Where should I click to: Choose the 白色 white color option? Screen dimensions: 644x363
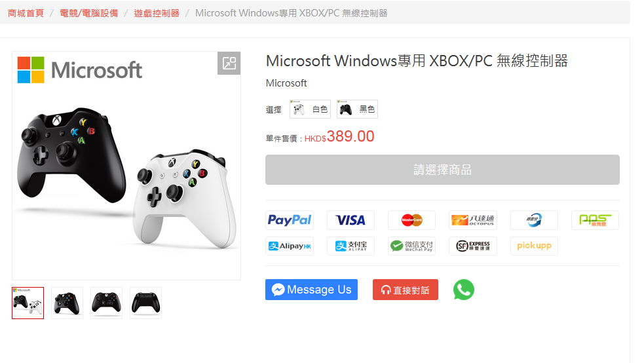[310, 109]
